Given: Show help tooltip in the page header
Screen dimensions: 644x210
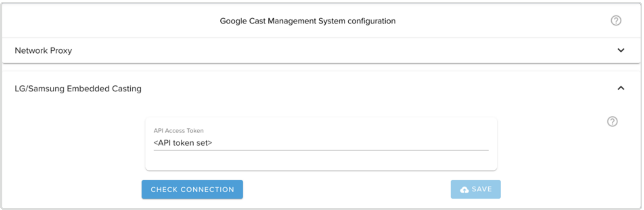Looking at the screenshot, I should (x=616, y=21).
